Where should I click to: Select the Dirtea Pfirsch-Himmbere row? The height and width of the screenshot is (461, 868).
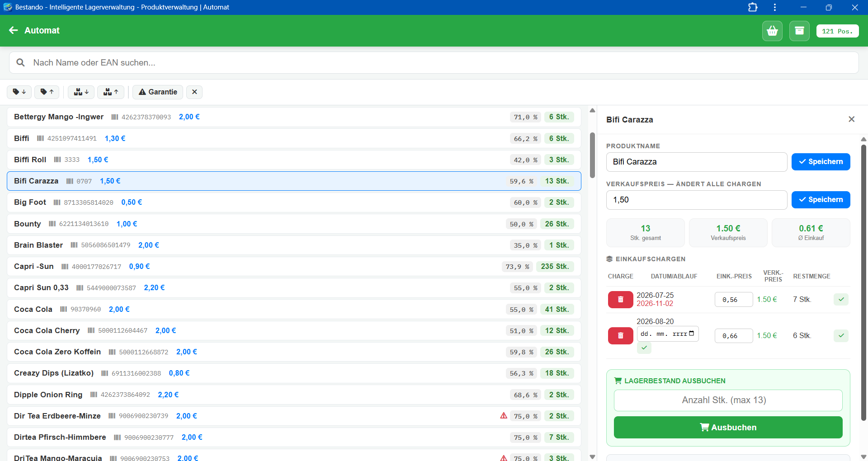(x=294, y=437)
